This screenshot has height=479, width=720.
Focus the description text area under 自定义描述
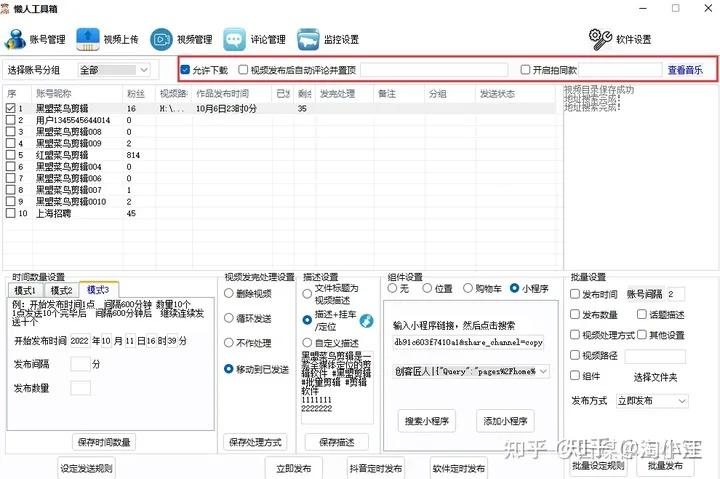click(337, 387)
